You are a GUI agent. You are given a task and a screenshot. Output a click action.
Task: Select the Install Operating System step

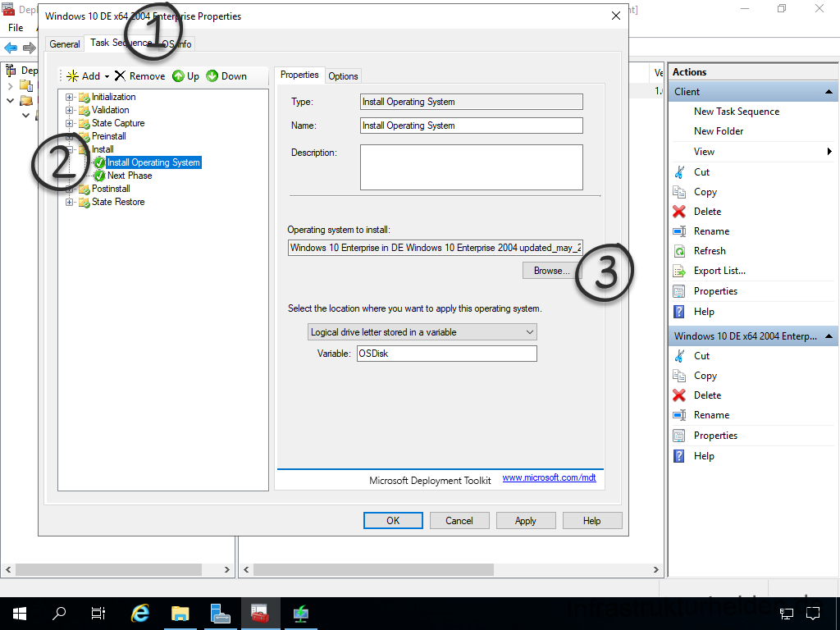[153, 162]
